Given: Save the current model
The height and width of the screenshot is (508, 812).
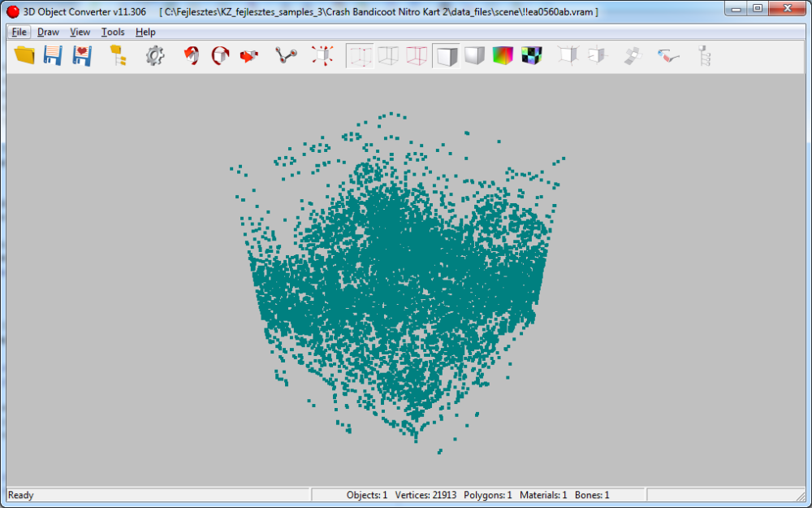Looking at the screenshot, I should 52,55.
